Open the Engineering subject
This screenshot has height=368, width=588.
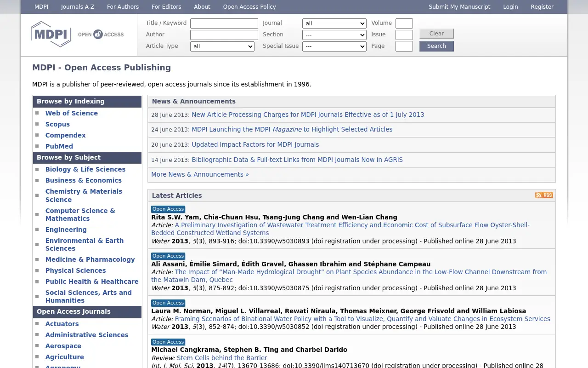66,230
